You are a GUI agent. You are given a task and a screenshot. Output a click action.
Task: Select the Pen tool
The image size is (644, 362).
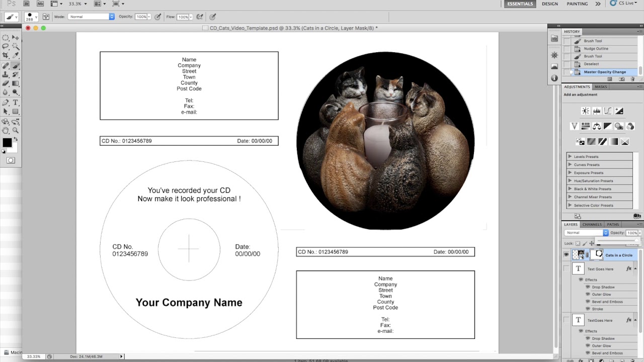click(x=6, y=103)
